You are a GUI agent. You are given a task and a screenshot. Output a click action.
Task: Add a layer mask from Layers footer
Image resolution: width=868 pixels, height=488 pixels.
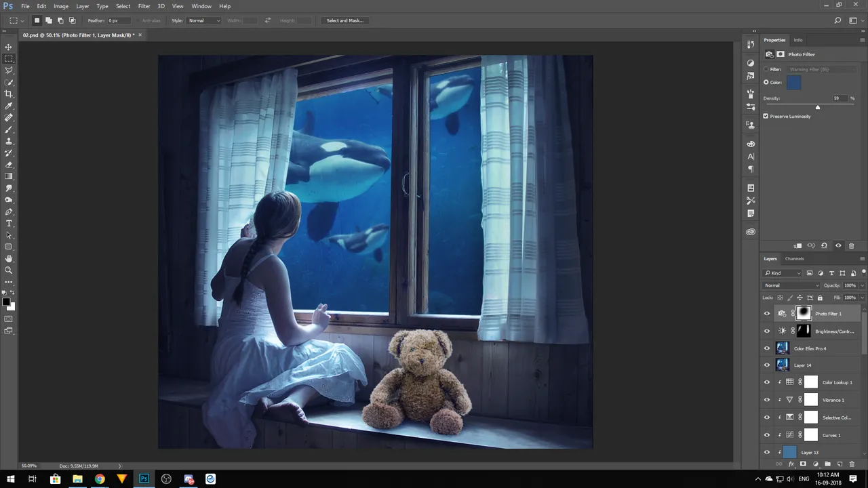click(x=803, y=464)
